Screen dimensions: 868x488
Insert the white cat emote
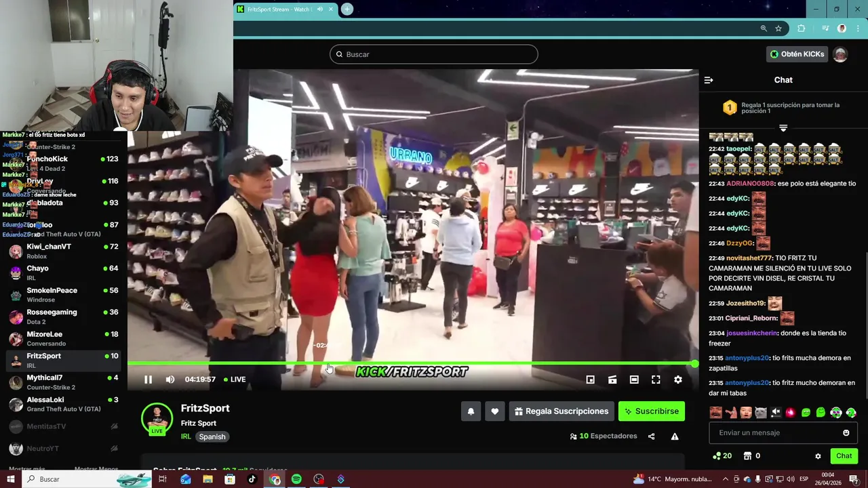click(x=761, y=412)
